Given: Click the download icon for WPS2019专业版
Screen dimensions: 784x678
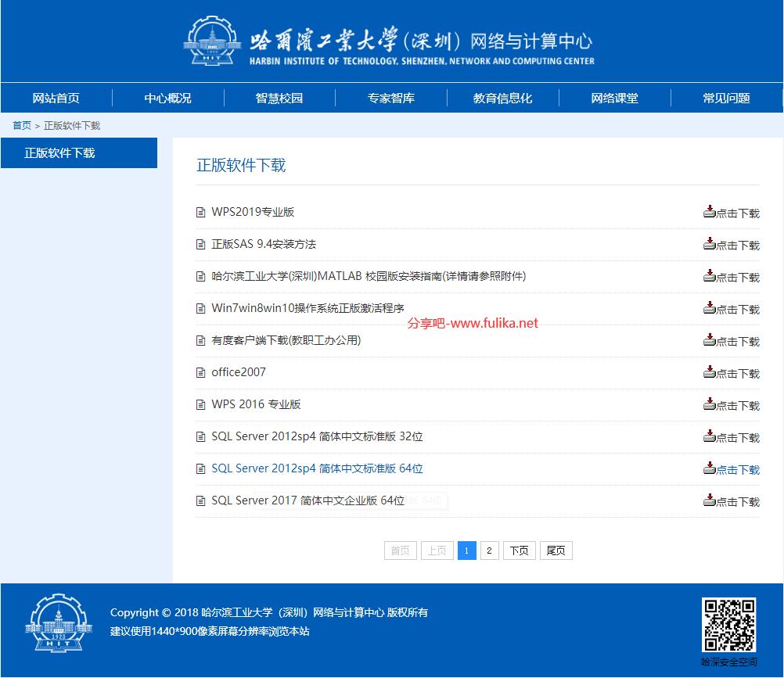Looking at the screenshot, I should point(709,211).
